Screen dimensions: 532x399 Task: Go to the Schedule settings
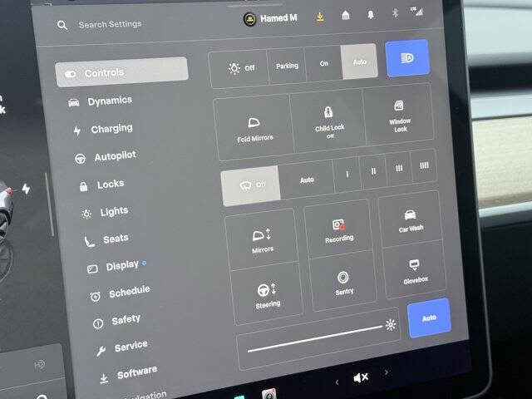[120, 293]
